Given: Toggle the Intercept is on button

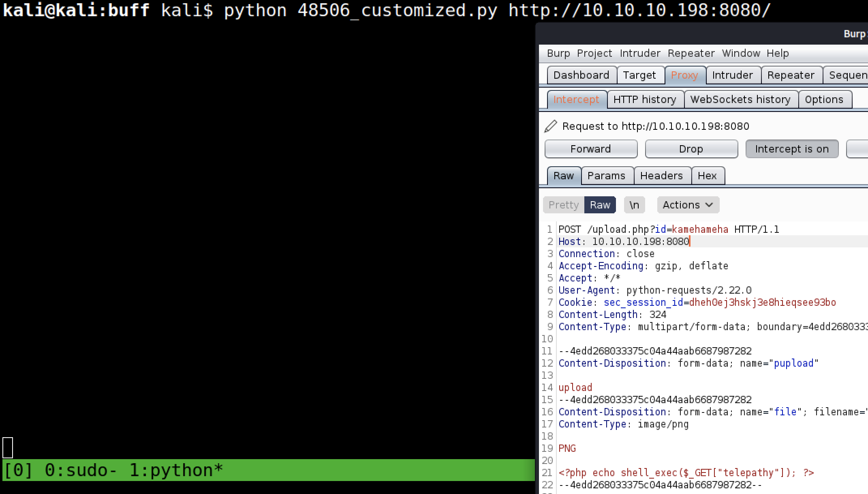Looking at the screenshot, I should click(x=791, y=149).
